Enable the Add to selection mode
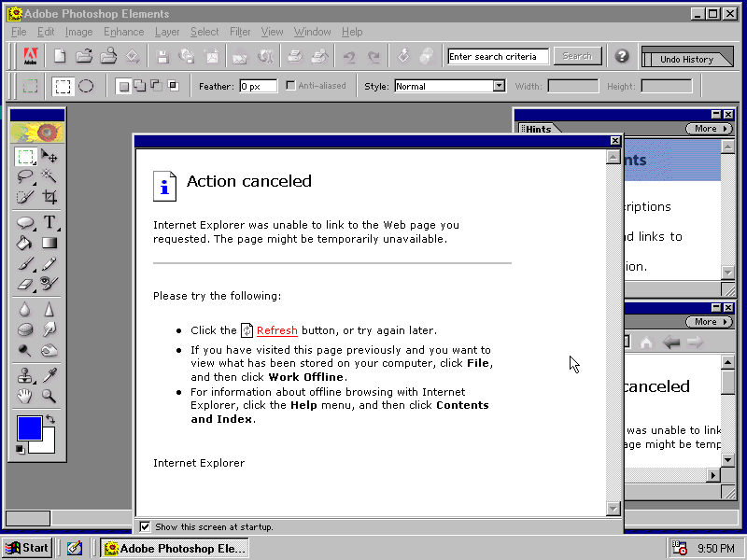 pos(140,86)
